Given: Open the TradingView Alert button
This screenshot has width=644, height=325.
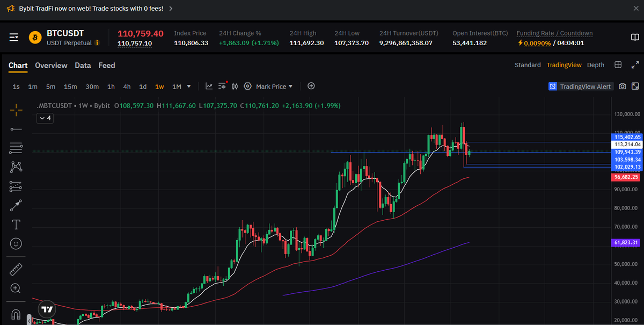Looking at the screenshot, I should 581,86.
